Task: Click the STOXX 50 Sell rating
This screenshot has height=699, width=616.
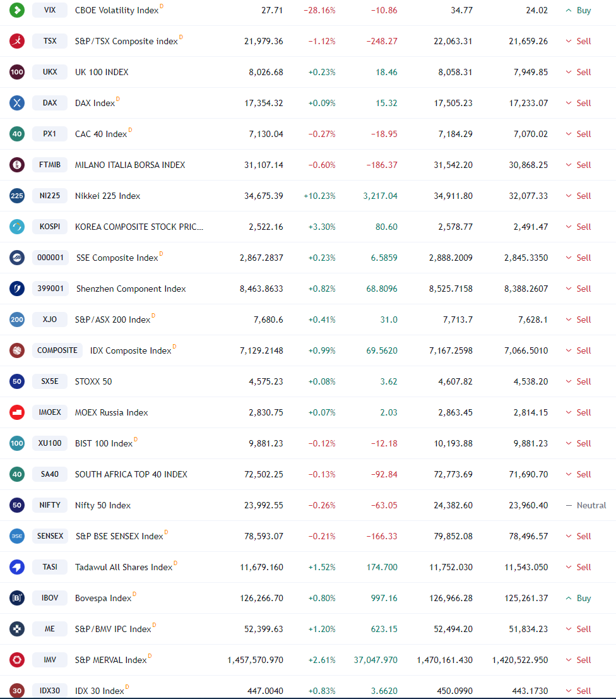Action: 578,381
